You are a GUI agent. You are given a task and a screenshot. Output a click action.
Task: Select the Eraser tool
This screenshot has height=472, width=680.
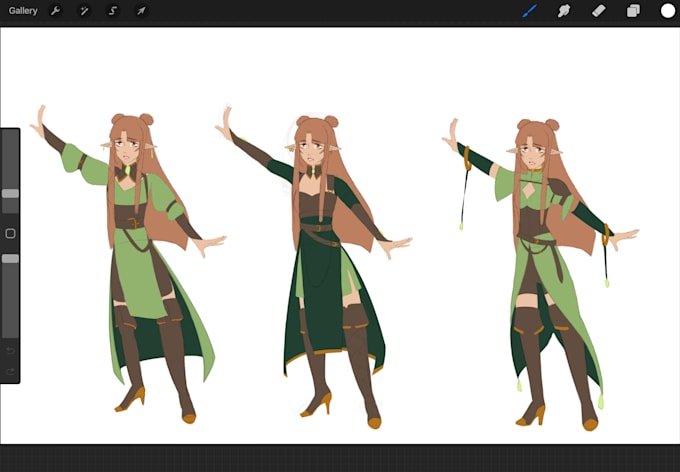pyautogui.click(x=598, y=11)
